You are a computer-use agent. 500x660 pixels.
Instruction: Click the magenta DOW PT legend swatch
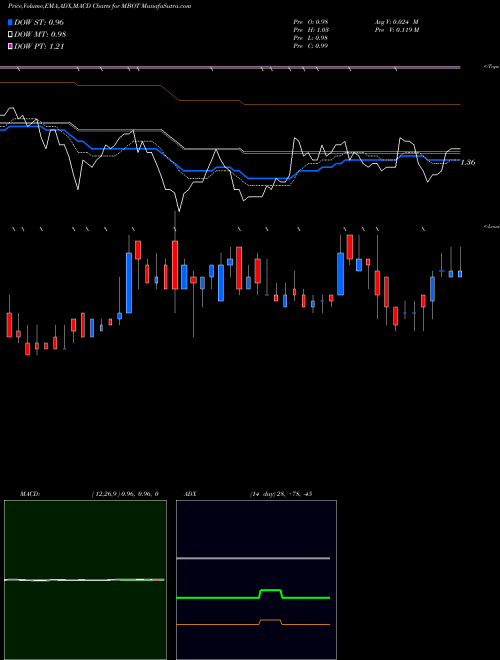click(11, 46)
